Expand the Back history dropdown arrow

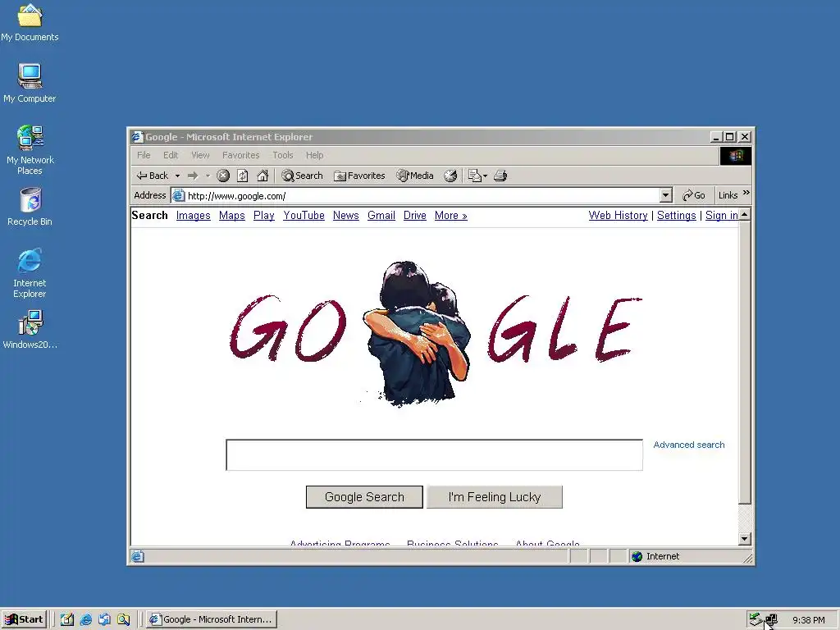tap(177, 176)
